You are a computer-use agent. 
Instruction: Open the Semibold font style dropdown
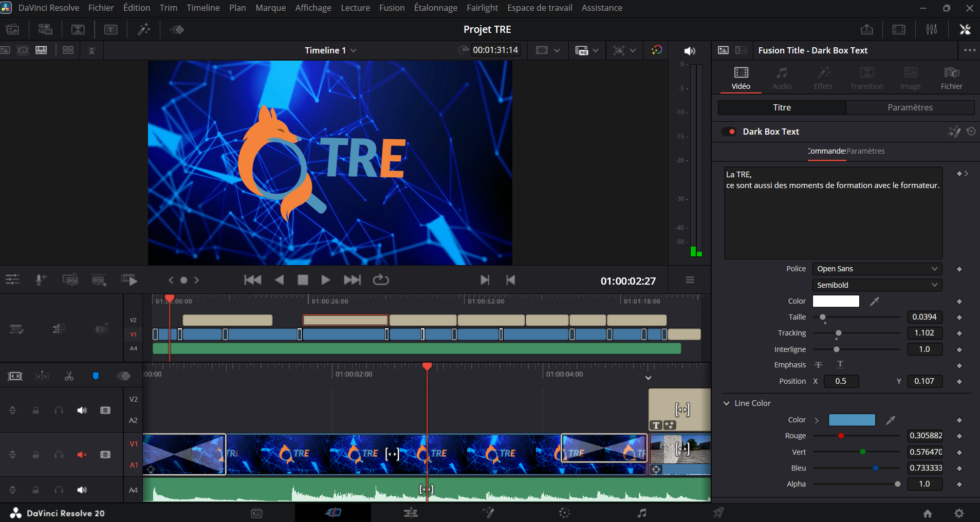pos(877,285)
